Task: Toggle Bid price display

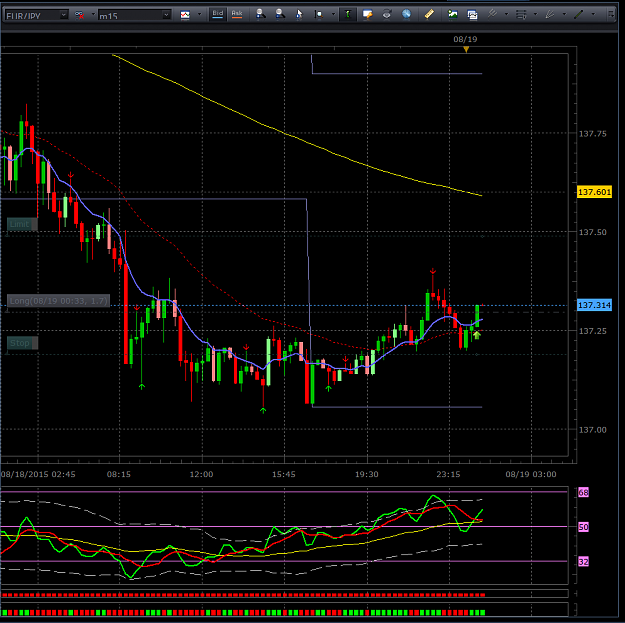Action: pyautogui.click(x=217, y=14)
